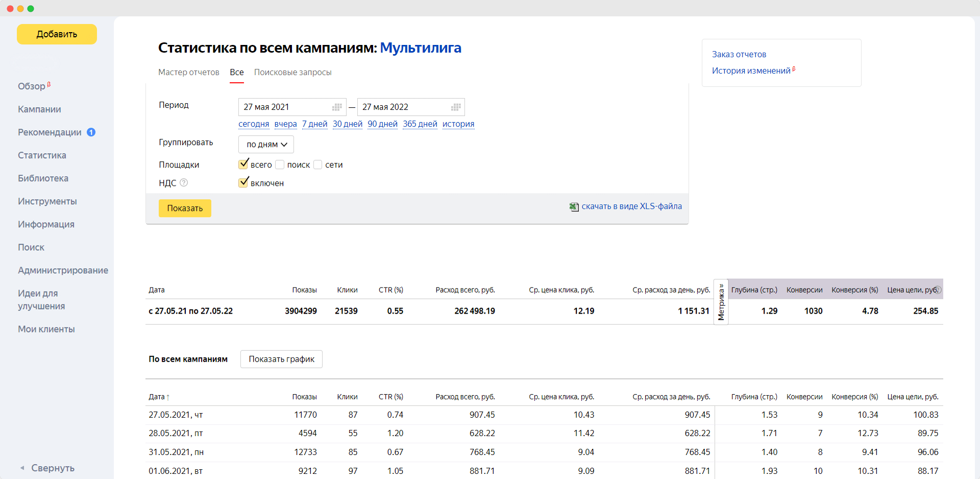Click the help icon by Цена цели header
The width and height of the screenshot is (980, 479).
(x=938, y=290)
